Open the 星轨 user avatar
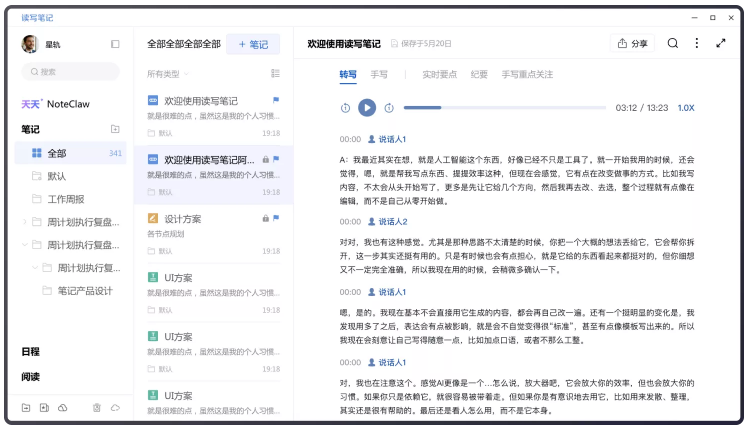This screenshot has height=429, width=747. pos(30,44)
